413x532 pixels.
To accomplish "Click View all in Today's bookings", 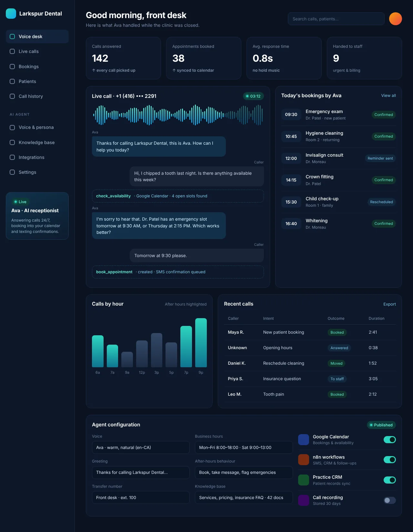I will click(388, 96).
